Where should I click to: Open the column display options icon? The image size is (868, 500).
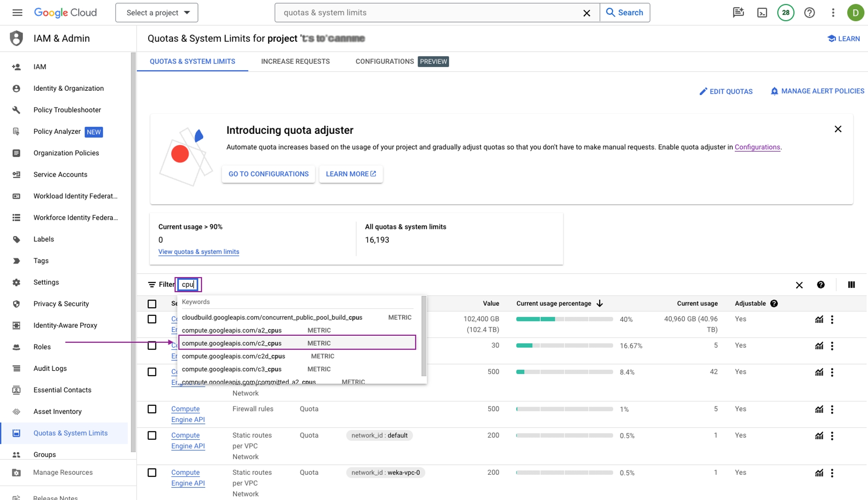pyautogui.click(x=851, y=285)
